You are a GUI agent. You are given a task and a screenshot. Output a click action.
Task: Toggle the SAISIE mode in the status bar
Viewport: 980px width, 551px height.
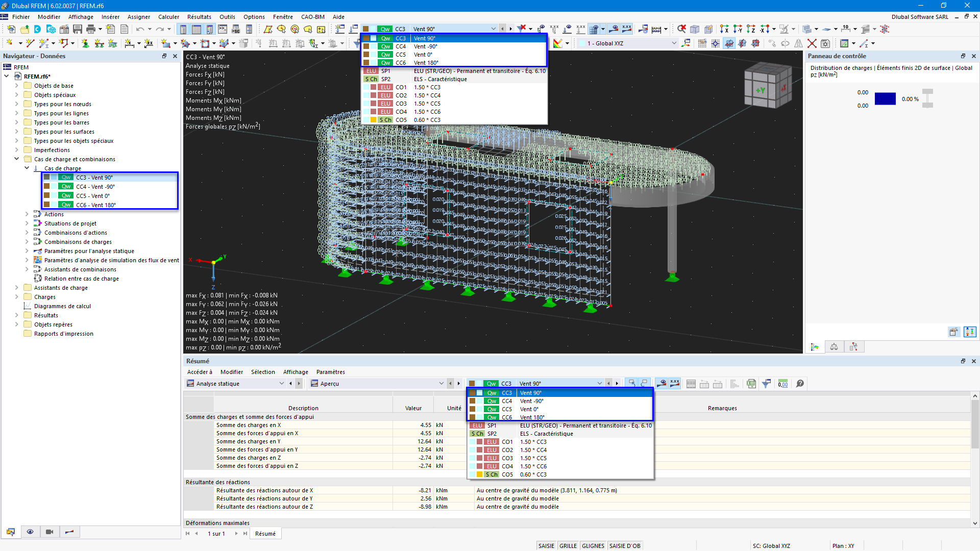[546, 545]
